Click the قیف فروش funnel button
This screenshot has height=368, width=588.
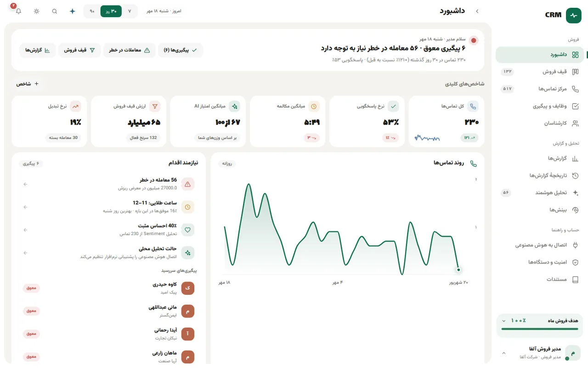[x=79, y=50]
